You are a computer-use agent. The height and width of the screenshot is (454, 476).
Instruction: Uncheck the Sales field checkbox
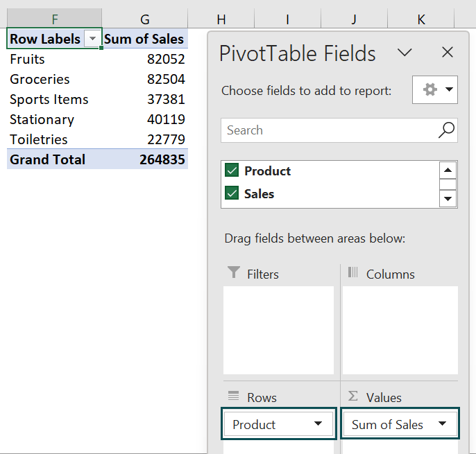232,193
